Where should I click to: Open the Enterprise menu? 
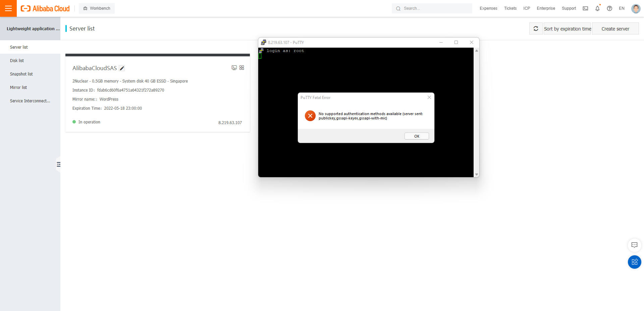click(x=546, y=8)
